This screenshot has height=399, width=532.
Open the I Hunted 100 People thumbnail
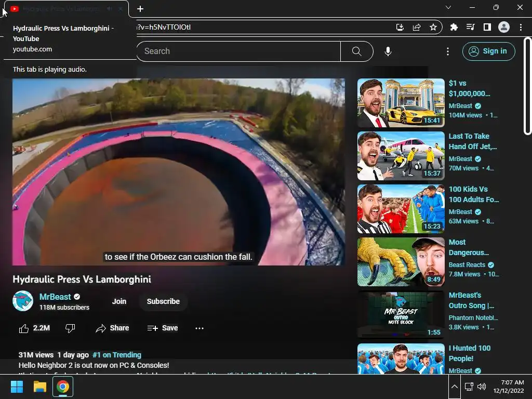[401, 359]
